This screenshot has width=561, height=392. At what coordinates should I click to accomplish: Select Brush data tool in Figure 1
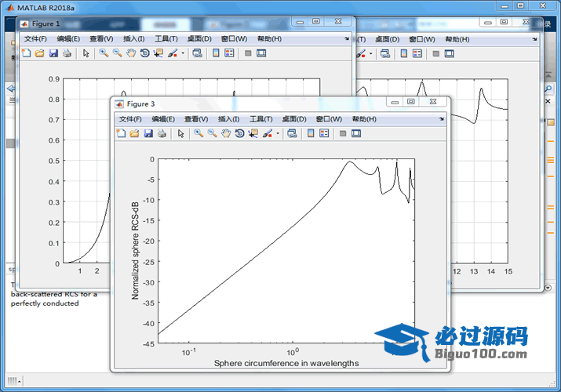point(173,53)
